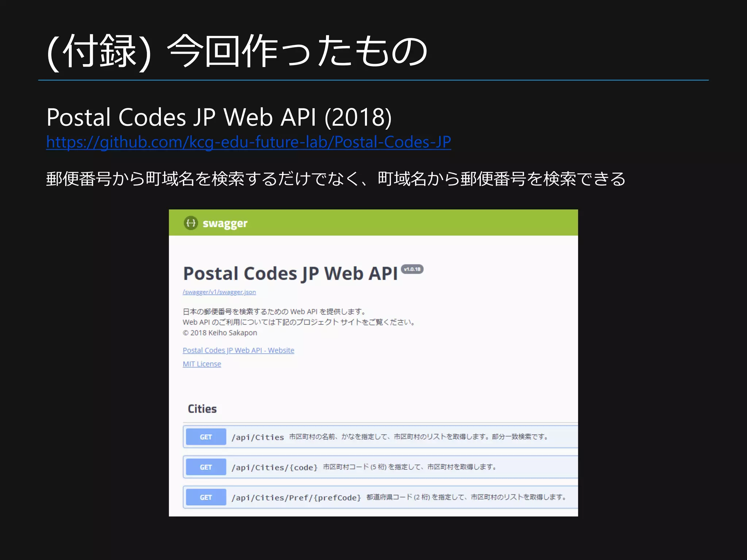Click the Swagger logo icon
Image resolution: width=747 pixels, height=560 pixels.
(191, 223)
